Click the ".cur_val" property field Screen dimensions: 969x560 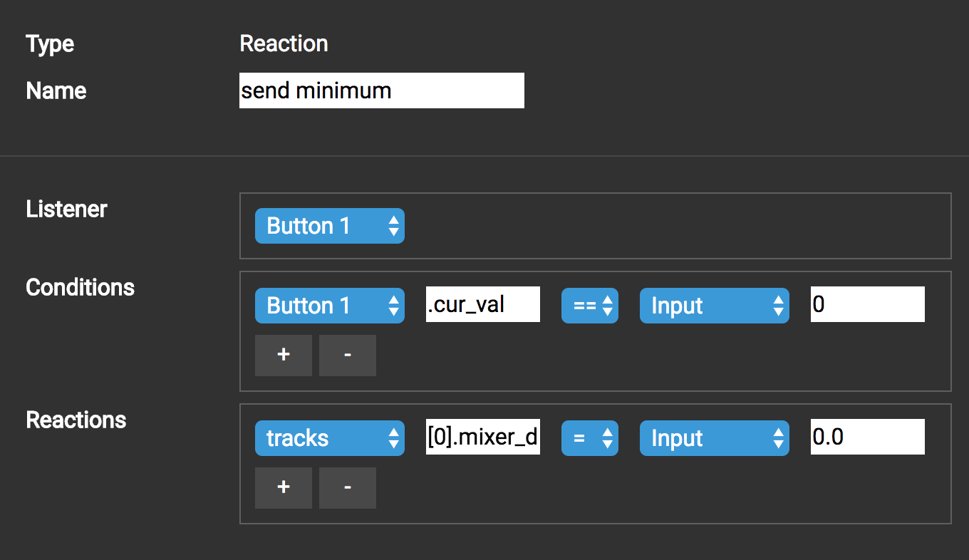click(x=482, y=305)
